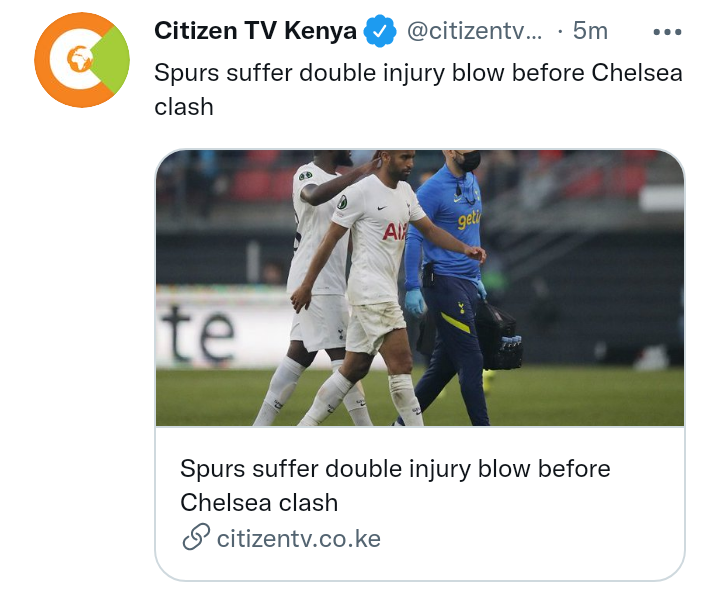
Task: Visit the citizentv.co.ke domain link
Action: 299,538
